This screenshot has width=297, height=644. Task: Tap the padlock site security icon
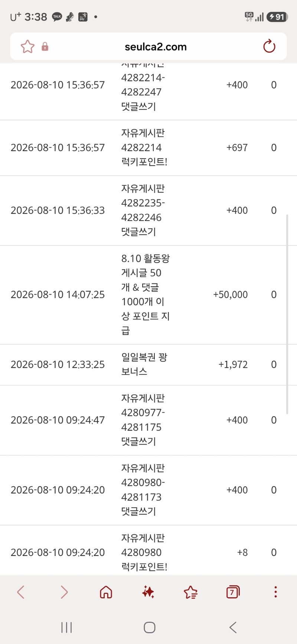[45, 46]
